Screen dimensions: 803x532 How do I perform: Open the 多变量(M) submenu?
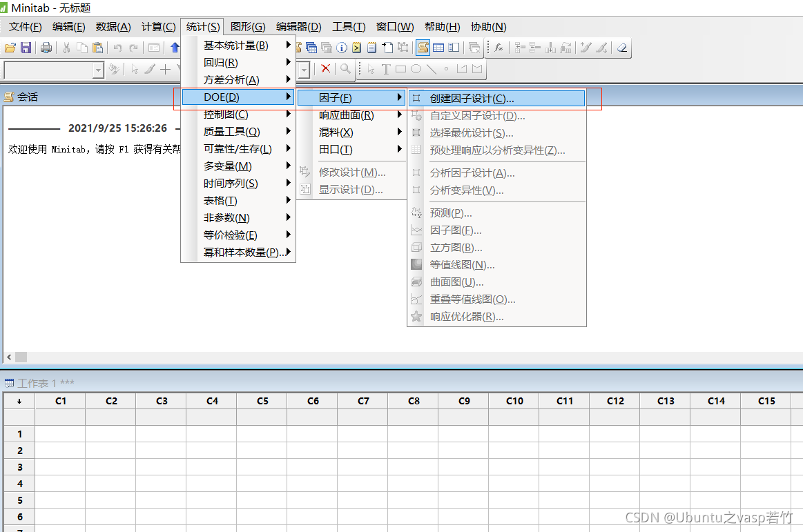tap(239, 166)
